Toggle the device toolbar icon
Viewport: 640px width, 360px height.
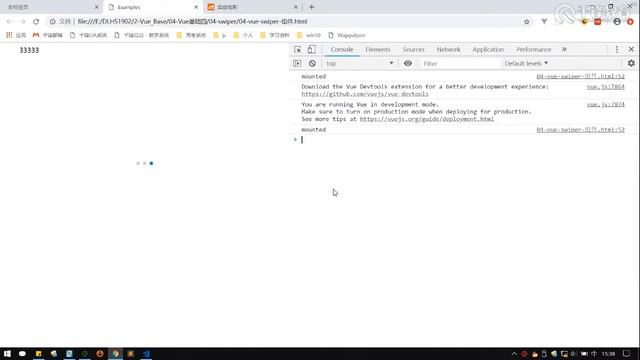pyautogui.click(x=311, y=49)
